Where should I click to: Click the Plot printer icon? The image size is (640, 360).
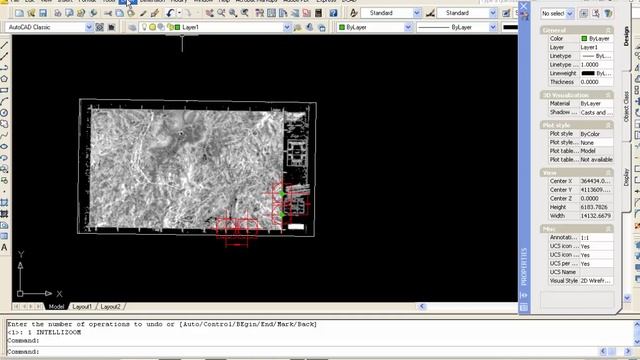click(x=58, y=13)
